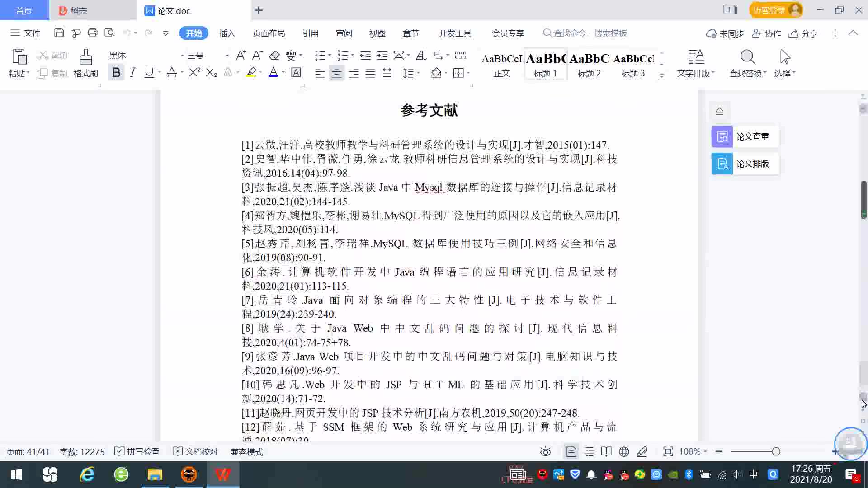This screenshot has height=488, width=868.
Task: Expand the font name dropdown
Action: pos(182,56)
